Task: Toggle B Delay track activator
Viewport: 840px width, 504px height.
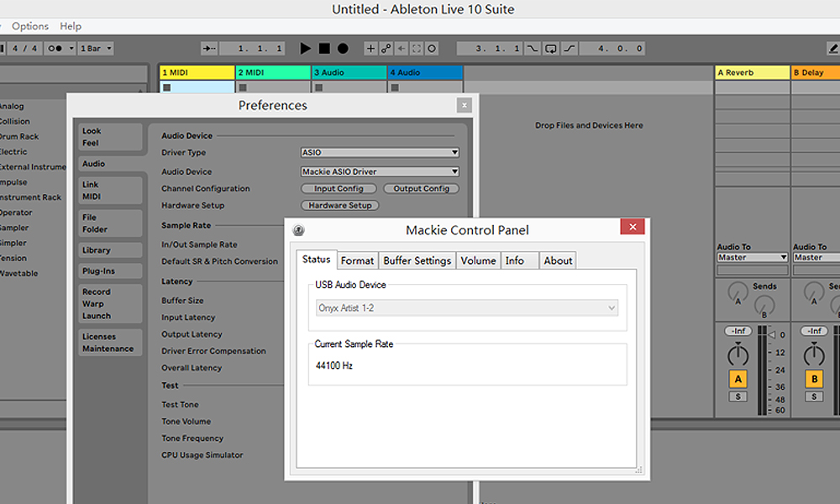Action: coord(813,379)
